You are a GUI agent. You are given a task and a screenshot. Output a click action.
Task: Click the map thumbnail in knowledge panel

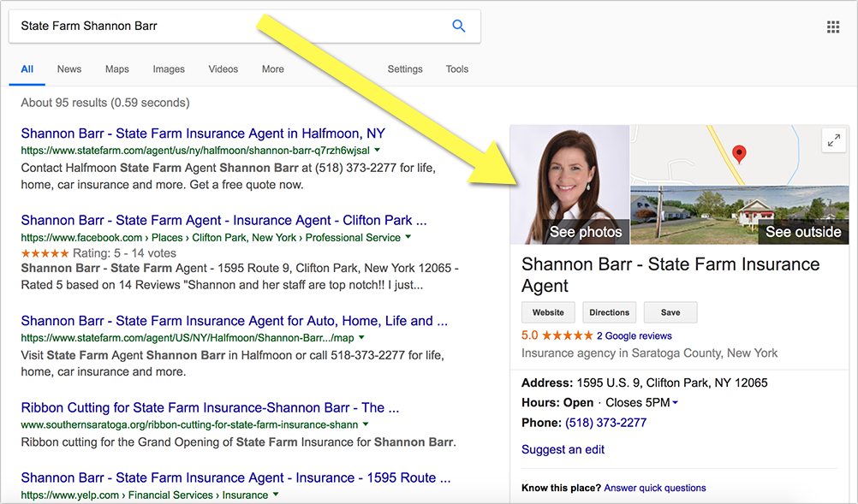(x=740, y=155)
